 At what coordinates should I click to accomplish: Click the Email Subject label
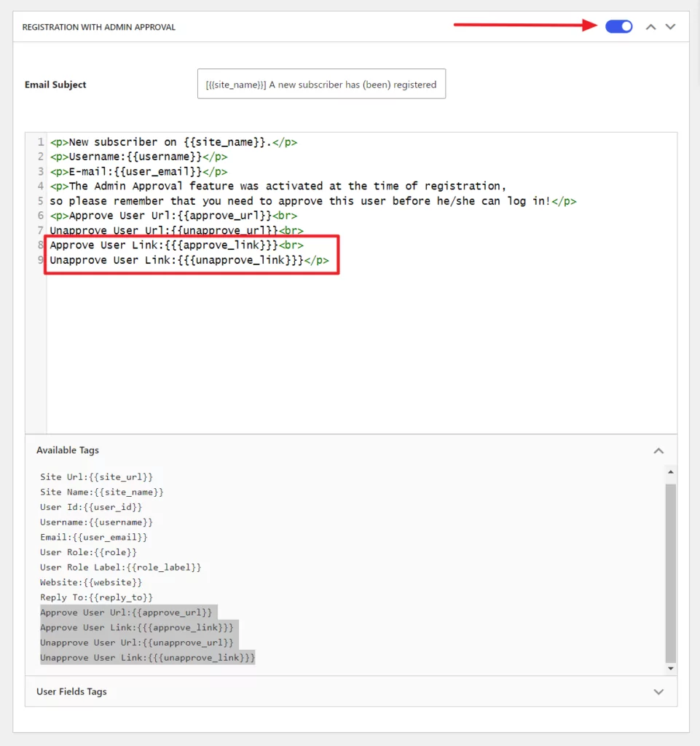[x=55, y=85]
